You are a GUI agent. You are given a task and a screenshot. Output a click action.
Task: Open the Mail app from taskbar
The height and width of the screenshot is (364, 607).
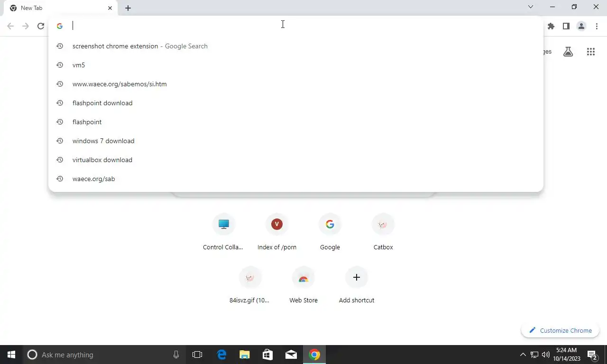click(x=291, y=355)
